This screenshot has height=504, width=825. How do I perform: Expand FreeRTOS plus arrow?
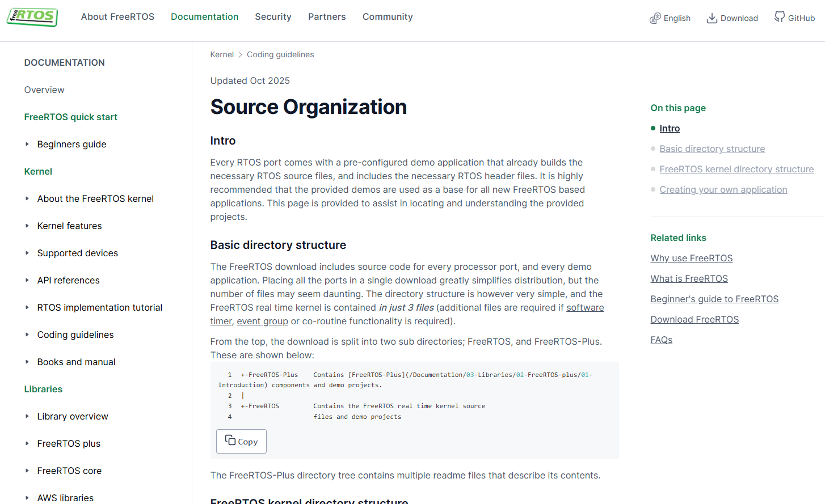[x=27, y=443]
